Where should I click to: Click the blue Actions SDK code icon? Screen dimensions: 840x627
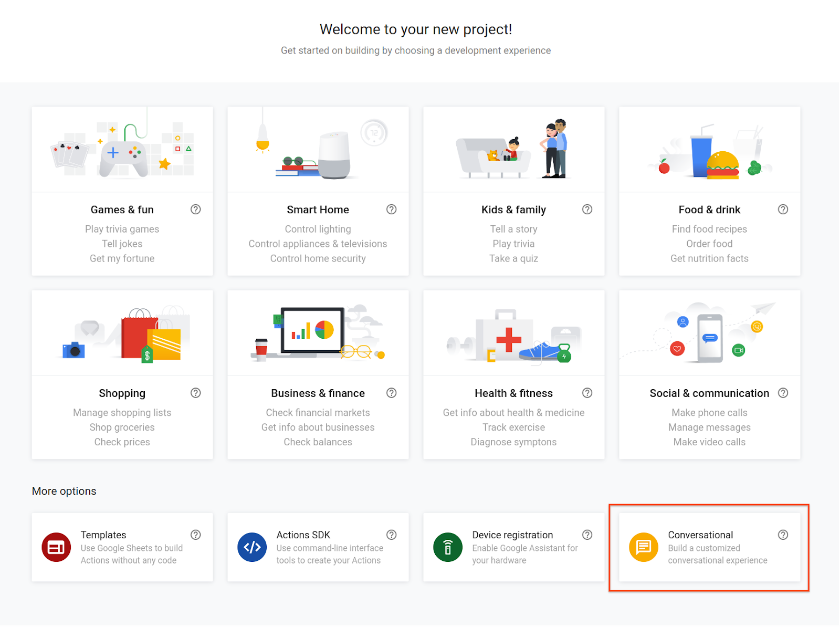(x=252, y=547)
